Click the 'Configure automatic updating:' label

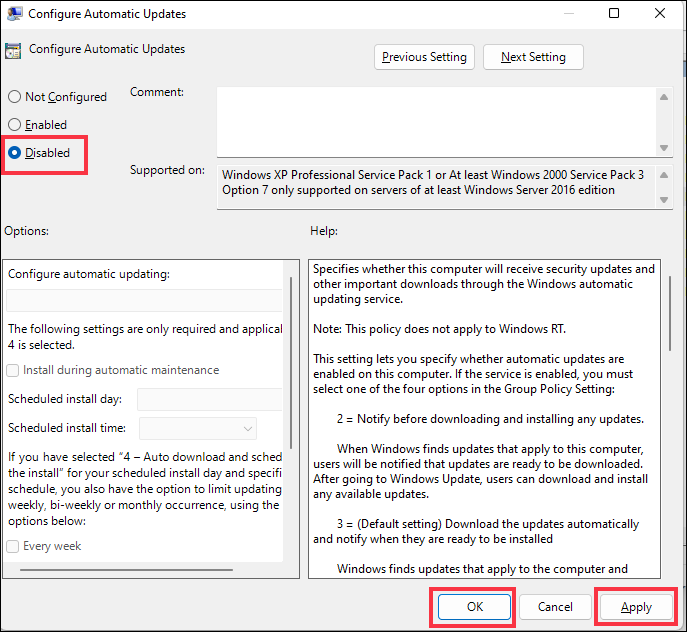(x=89, y=274)
